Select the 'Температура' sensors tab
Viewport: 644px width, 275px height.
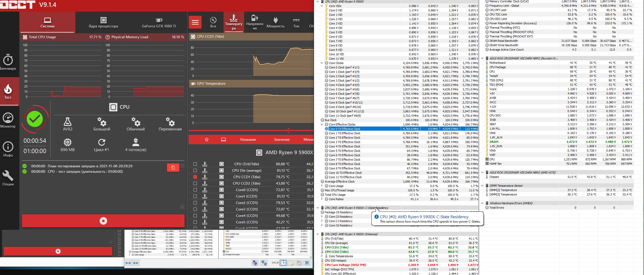[234, 22]
